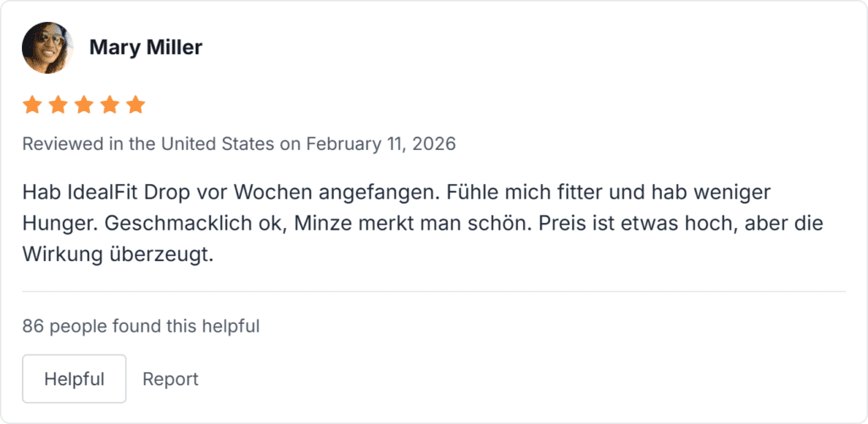
Task: Click the "86 people found this helpful" text
Action: point(141,325)
